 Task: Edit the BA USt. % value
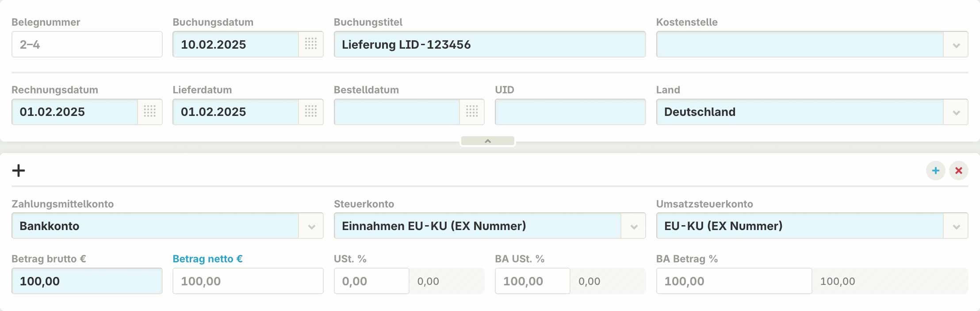[x=532, y=280]
